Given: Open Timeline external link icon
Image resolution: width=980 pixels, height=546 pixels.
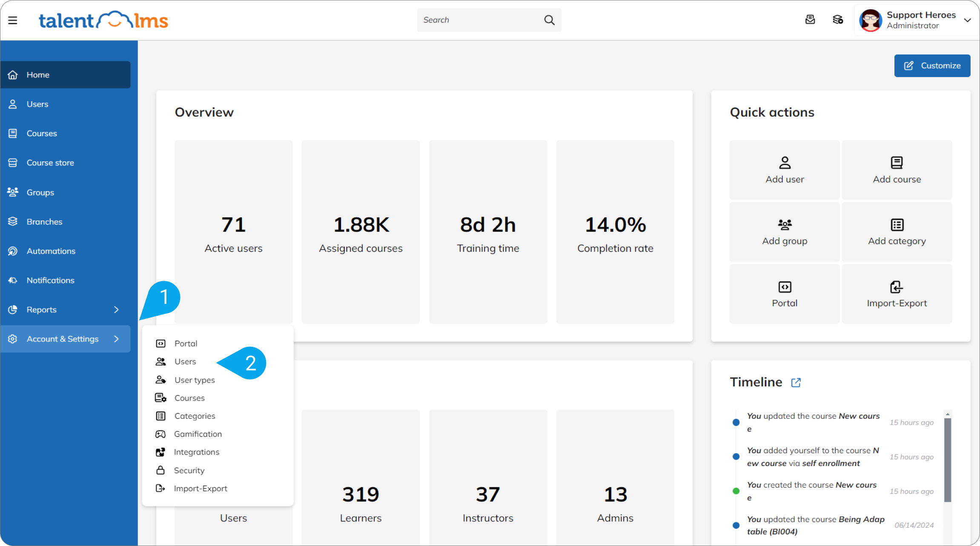Looking at the screenshot, I should pos(796,383).
